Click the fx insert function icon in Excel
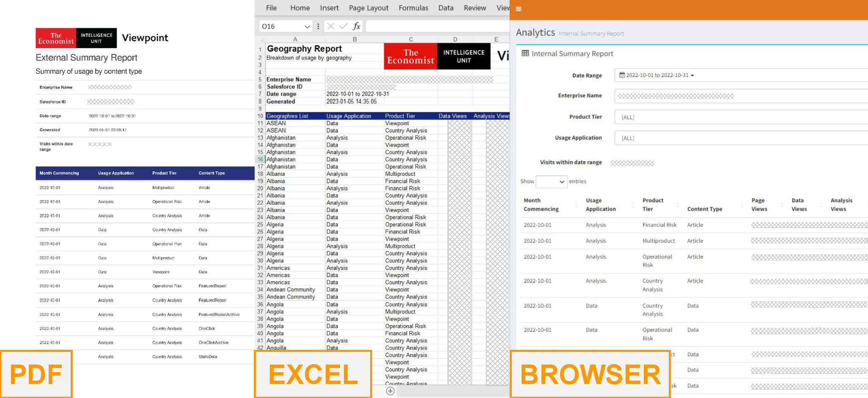Screen dimensions: 868x398 tap(357, 26)
